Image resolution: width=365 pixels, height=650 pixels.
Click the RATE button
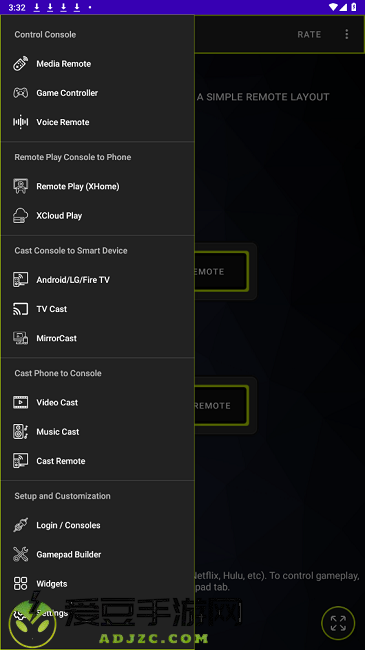coord(309,34)
